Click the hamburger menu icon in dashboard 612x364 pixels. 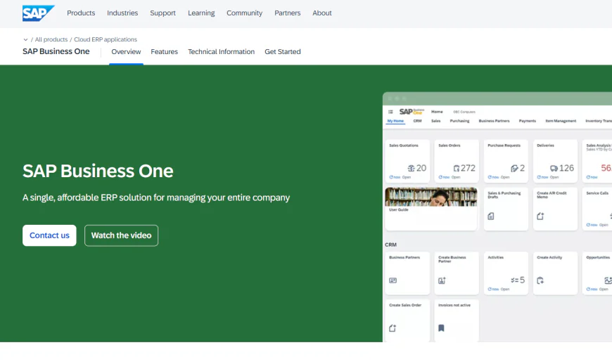390,112
